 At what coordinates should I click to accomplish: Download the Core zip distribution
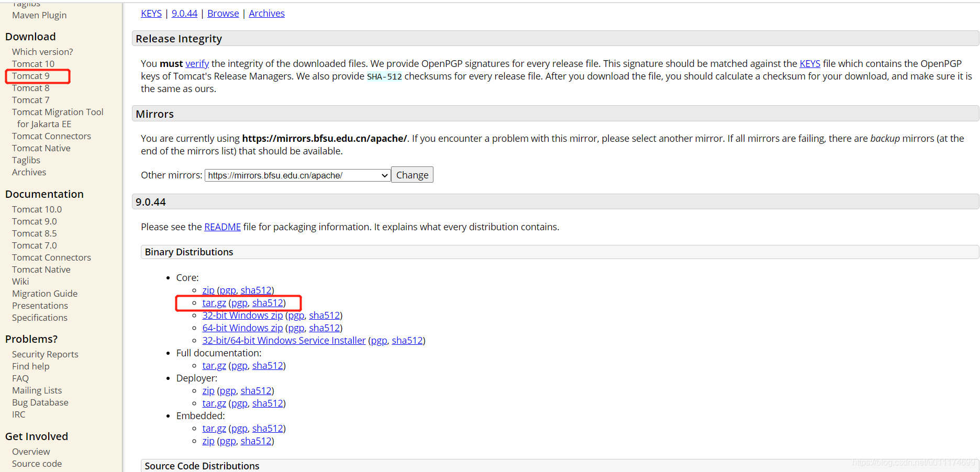pos(208,290)
